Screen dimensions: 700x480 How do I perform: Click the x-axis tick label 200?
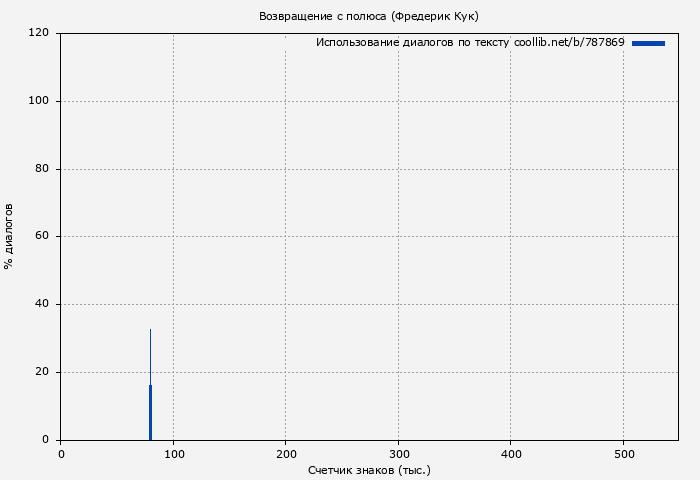coord(286,454)
